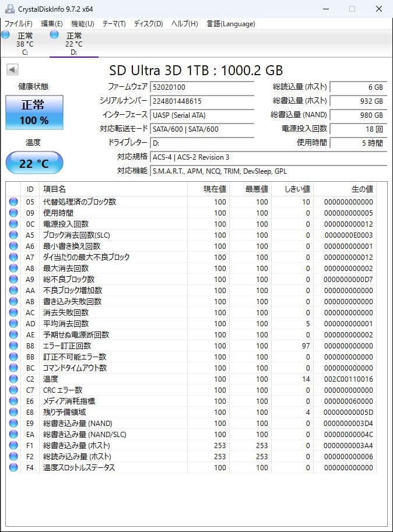393x532 pixels.
Task: Select the D: disk tab at 22 °C
Action: pyautogui.click(x=74, y=44)
